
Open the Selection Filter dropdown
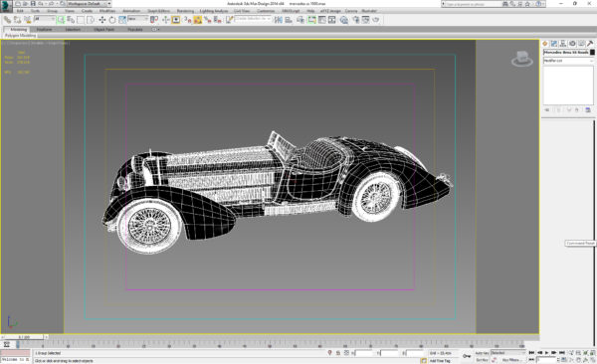click(45, 19)
